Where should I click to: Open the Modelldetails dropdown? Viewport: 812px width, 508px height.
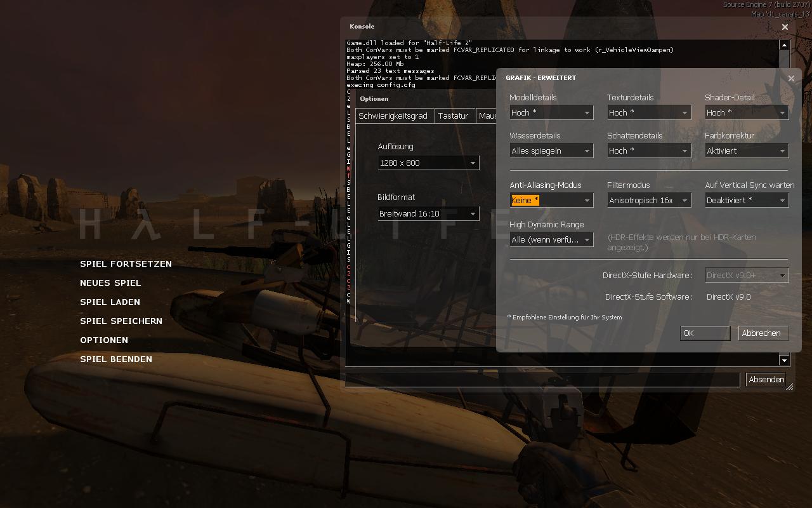tap(551, 112)
